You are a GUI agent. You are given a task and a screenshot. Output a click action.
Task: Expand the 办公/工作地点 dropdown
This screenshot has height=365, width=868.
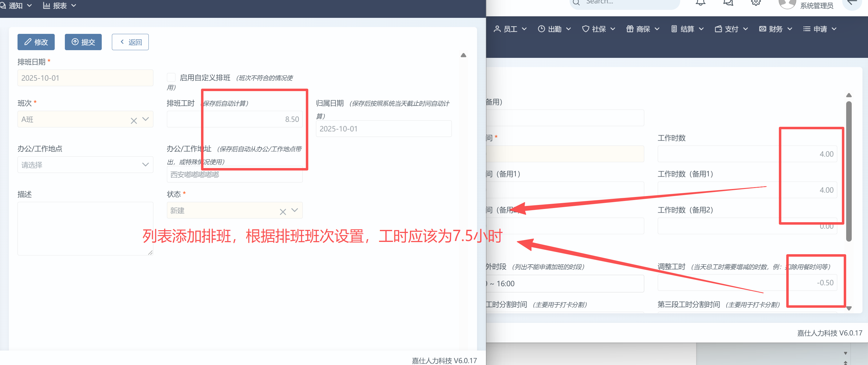(85, 165)
